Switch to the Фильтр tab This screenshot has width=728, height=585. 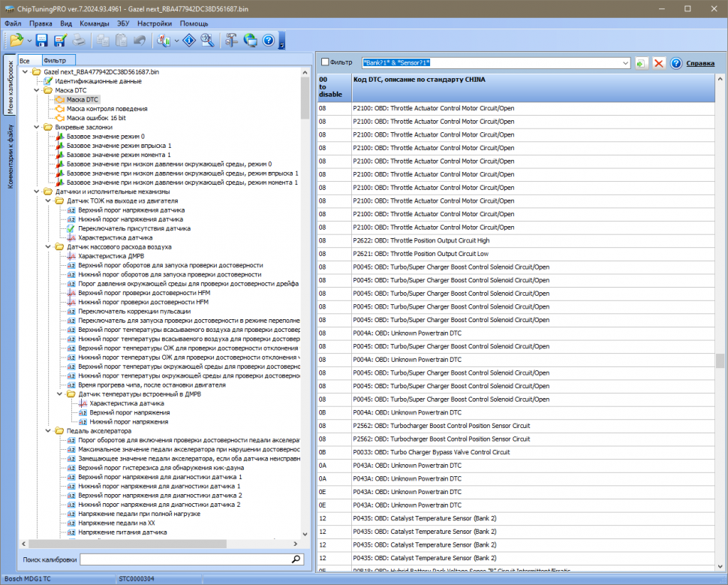[55, 60]
